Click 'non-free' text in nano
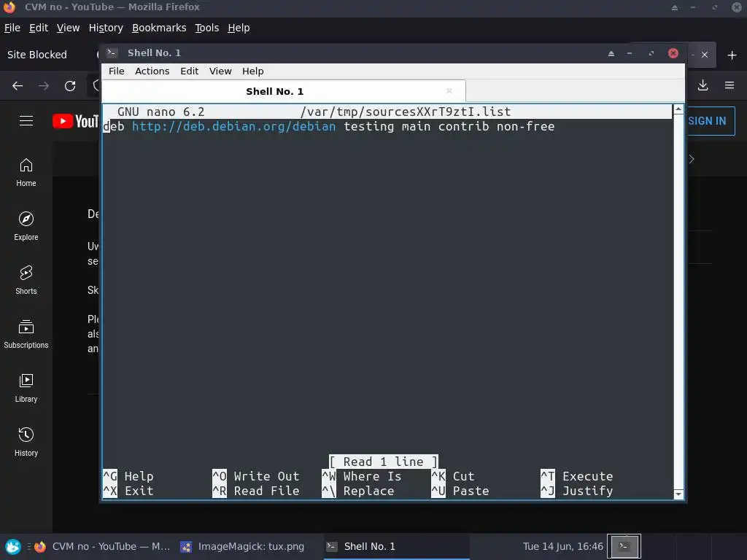747x560 pixels. pyautogui.click(x=525, y=126)
